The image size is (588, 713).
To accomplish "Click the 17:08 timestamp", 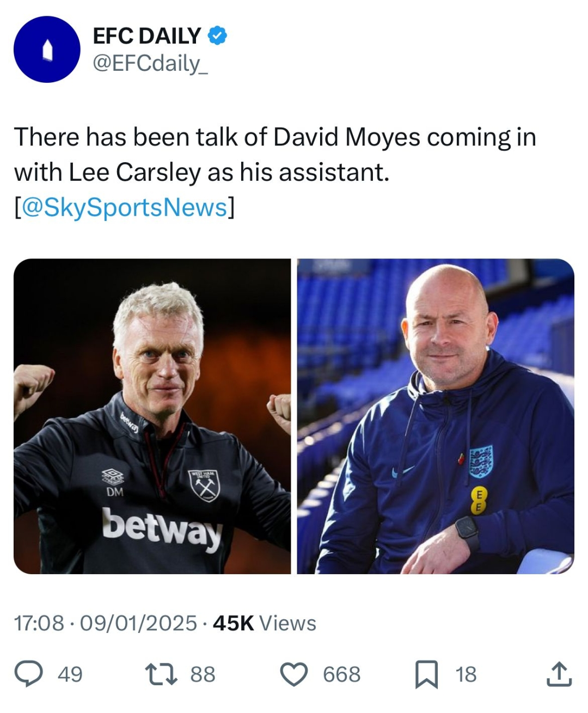I will 39,623.
